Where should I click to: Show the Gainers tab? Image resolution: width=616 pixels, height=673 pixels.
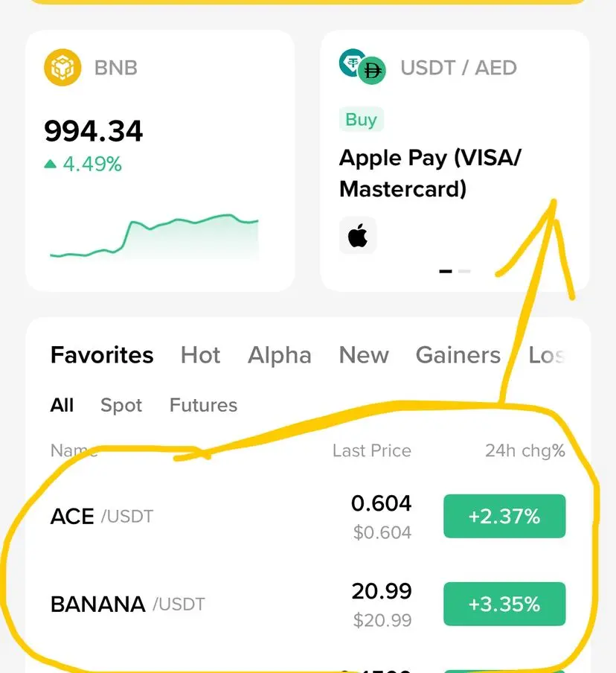click(458, 355)
